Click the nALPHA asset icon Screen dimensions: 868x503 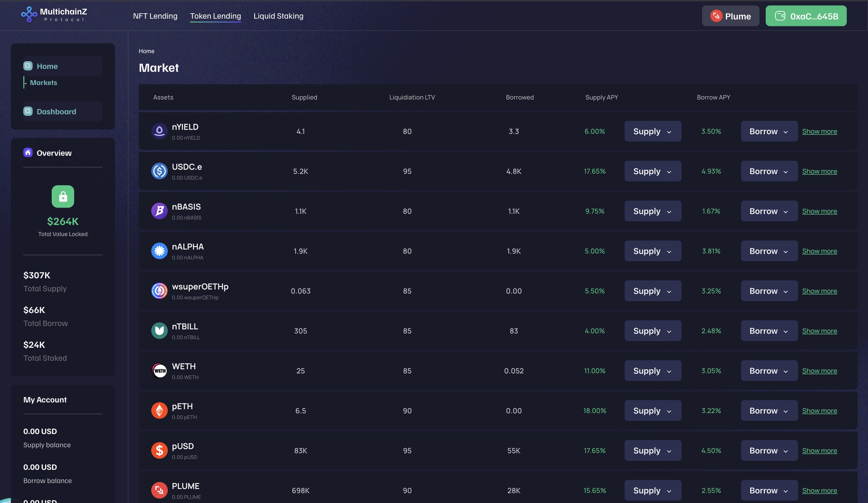click(159, 251)
